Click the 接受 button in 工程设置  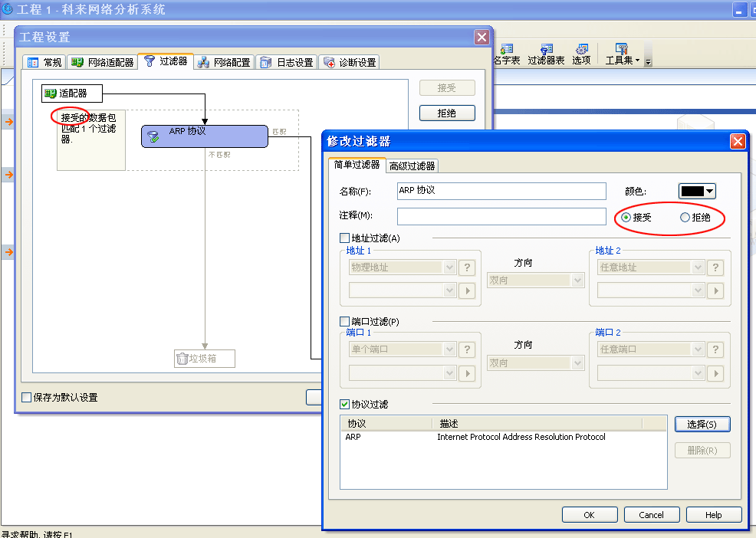pyautogui.click(x=447, y=88)
